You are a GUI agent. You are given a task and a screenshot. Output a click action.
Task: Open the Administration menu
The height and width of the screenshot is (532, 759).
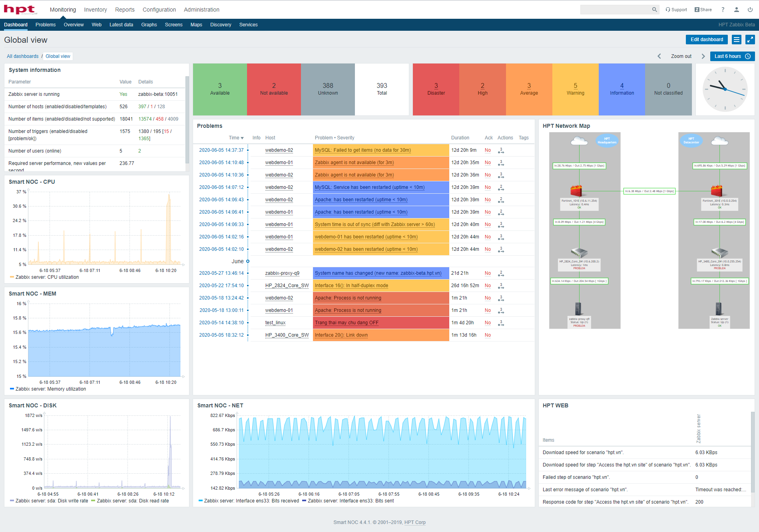click(201, 10)
